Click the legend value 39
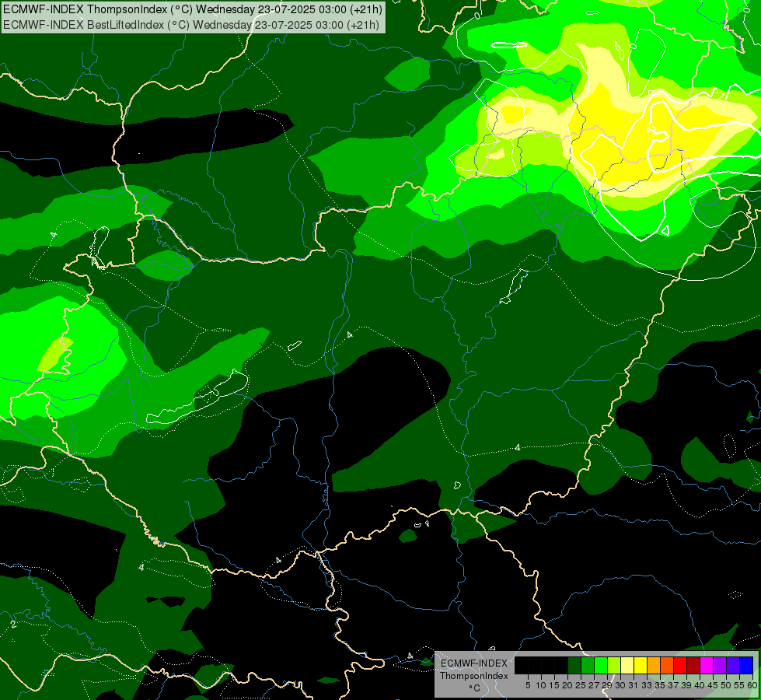Viewport: 761px width, 700px height. coord(687,685)
